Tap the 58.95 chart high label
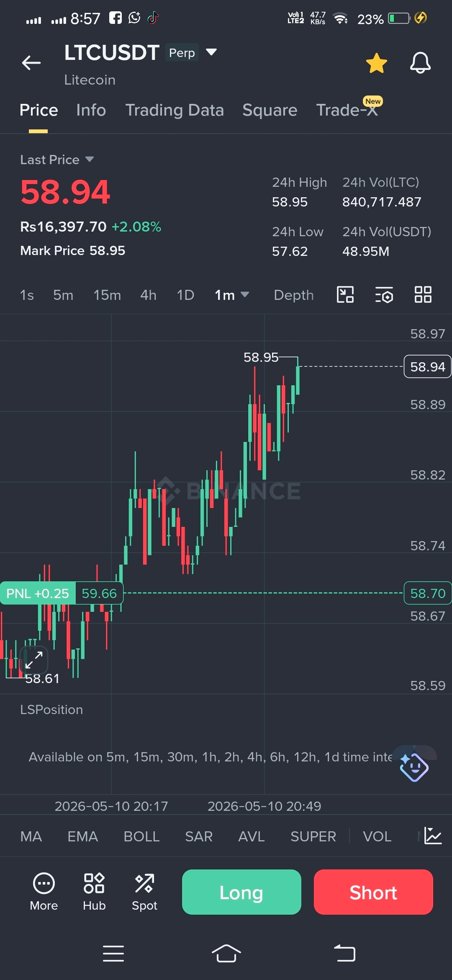This screenshot has height=980, width=452. (261, 357)
